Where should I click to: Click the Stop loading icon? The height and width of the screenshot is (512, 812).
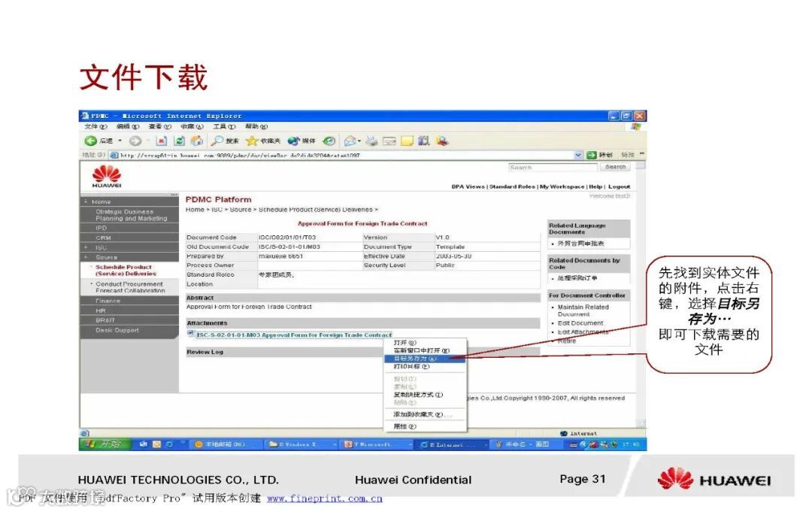tap(162, 141)
